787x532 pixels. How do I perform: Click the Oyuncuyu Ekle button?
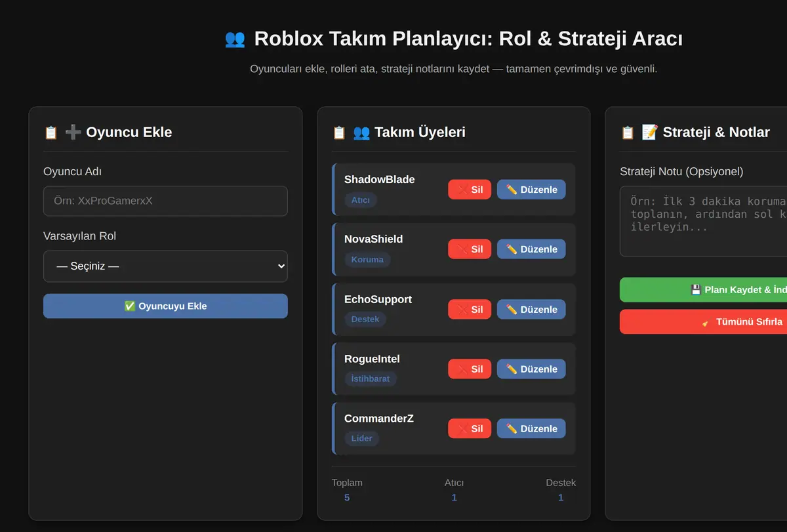165,306
